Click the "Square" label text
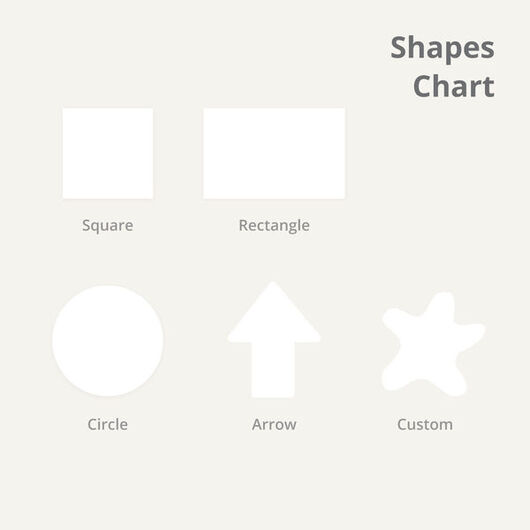The image size is (530, 530). tap(107, 225)
